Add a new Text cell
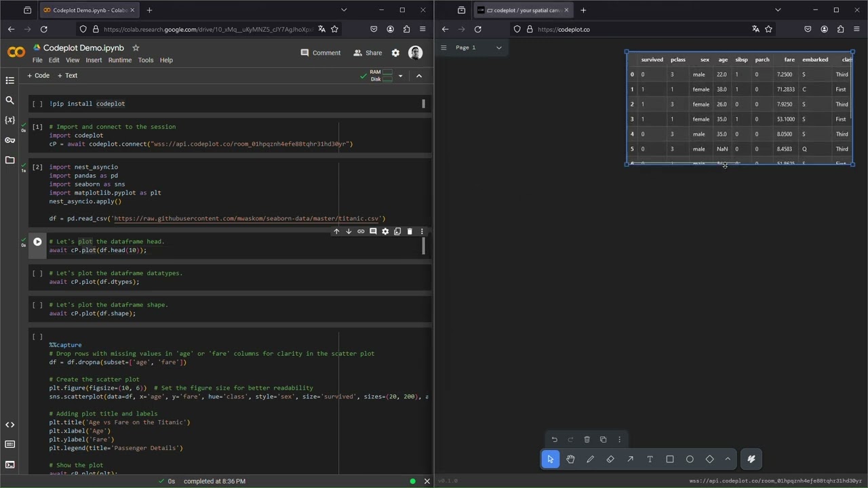This screenshot has height=488, width=868. [x=67, y=76]
